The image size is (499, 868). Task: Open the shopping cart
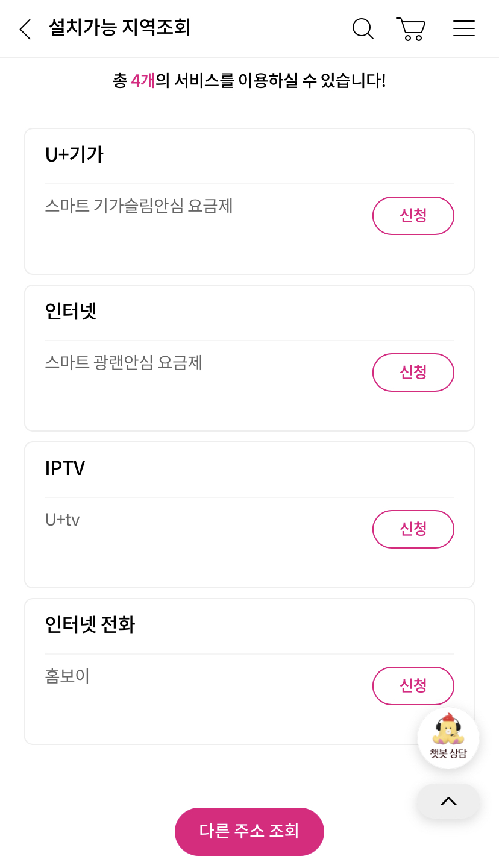[x=411, y=29]
